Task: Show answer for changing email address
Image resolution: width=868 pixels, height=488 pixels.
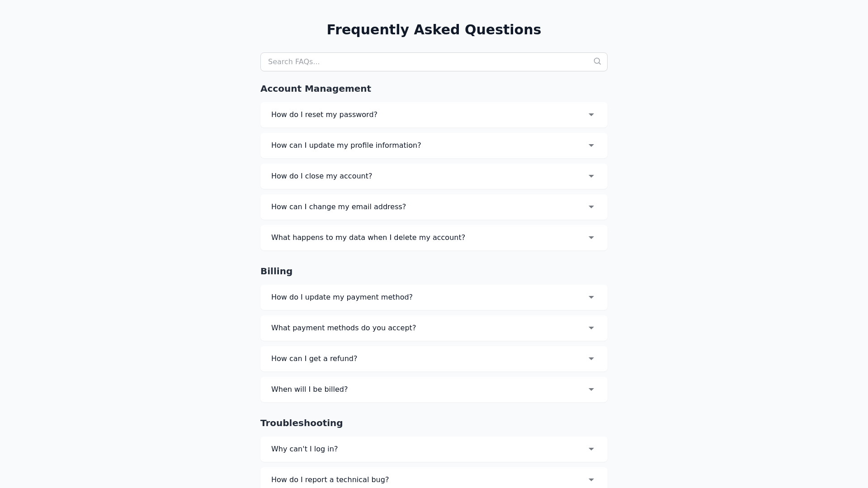Action: tap(338, 207)
